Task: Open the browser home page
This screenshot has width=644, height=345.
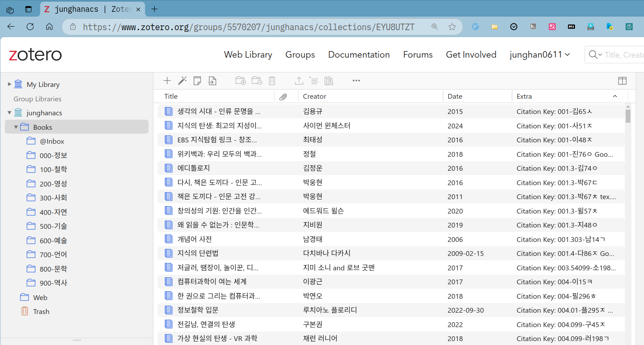Action: tap(49, 27)
